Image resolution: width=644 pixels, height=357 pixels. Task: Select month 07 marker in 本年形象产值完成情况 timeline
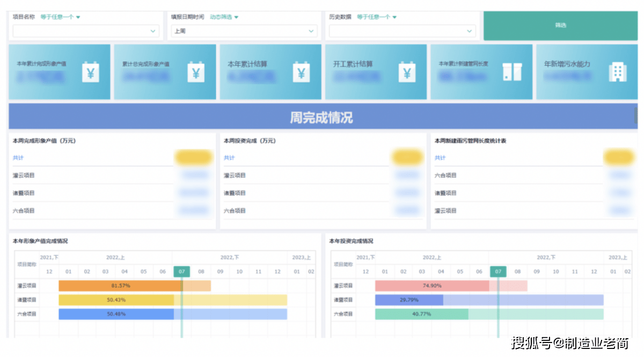181,272
